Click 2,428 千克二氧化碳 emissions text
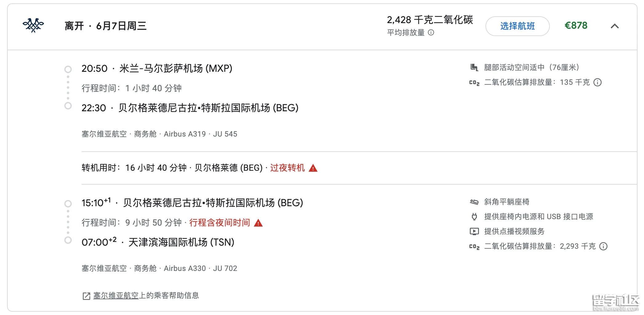The height and width of the screenshot is (315, 644). [430, 20]
